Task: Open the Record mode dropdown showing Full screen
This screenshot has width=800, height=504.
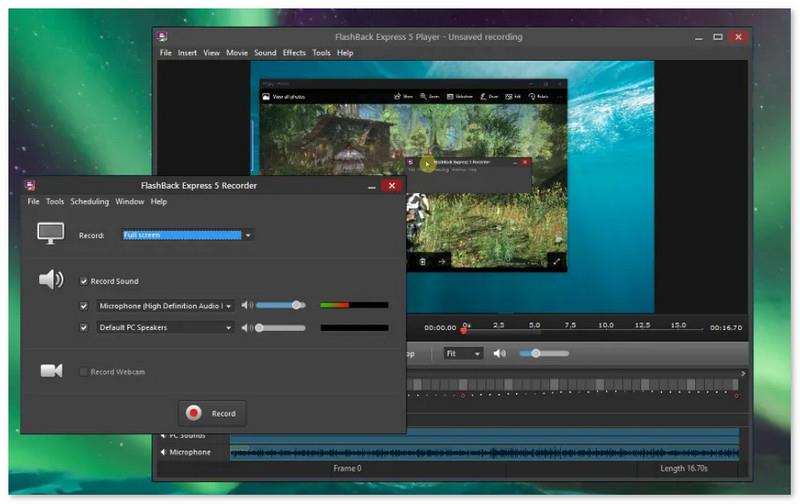Action: [x=187, y=235]
